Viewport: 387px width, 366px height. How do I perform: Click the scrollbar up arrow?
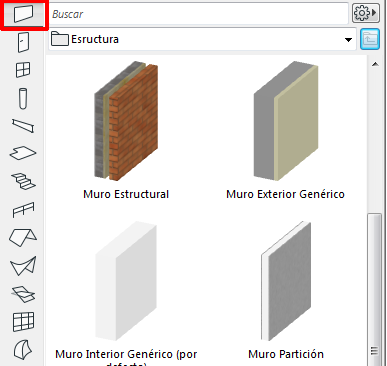click(375, 64)
